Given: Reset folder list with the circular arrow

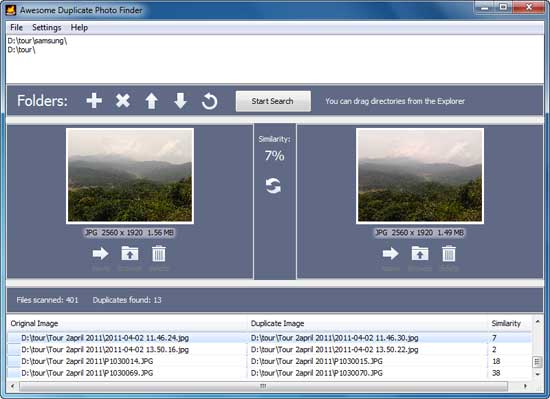Looking at the screenshot, I should pos(209,101).
